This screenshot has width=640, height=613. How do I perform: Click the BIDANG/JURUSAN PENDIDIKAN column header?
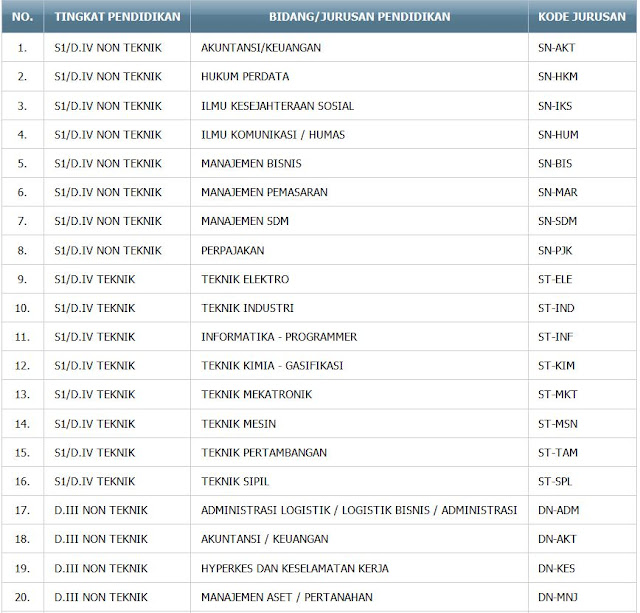tap(359, 17)
